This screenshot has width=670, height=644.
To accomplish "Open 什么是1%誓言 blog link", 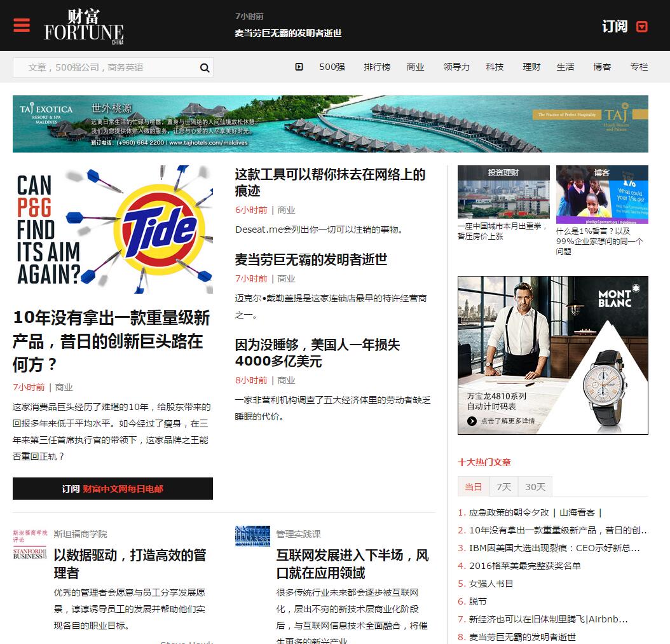I will 599,241.
